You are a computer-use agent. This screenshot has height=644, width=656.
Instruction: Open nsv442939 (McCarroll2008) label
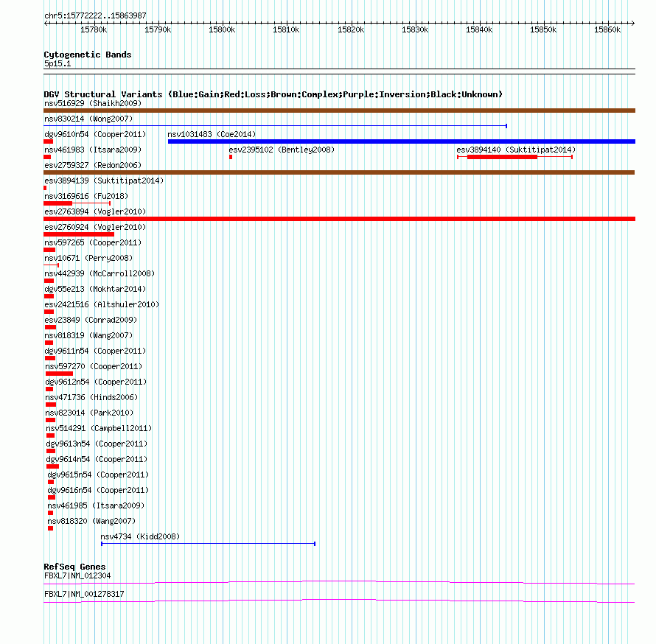click(100, 273)
